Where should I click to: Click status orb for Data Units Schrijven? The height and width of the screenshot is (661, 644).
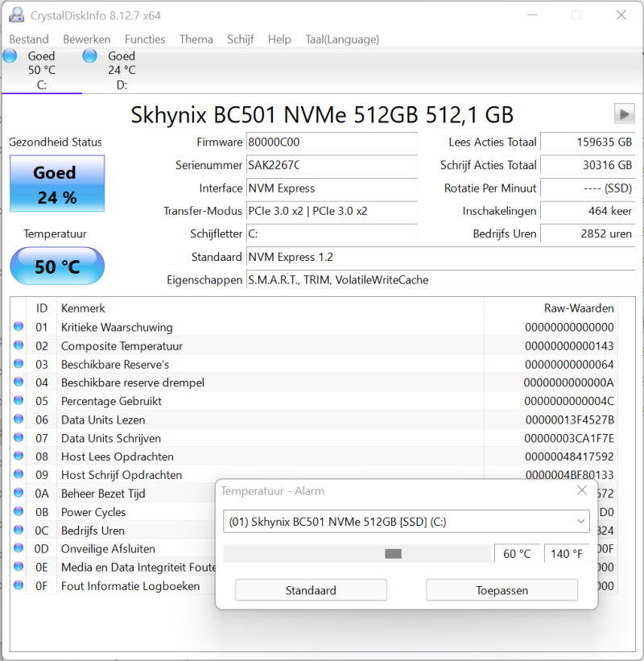click(x=19, y=437)
